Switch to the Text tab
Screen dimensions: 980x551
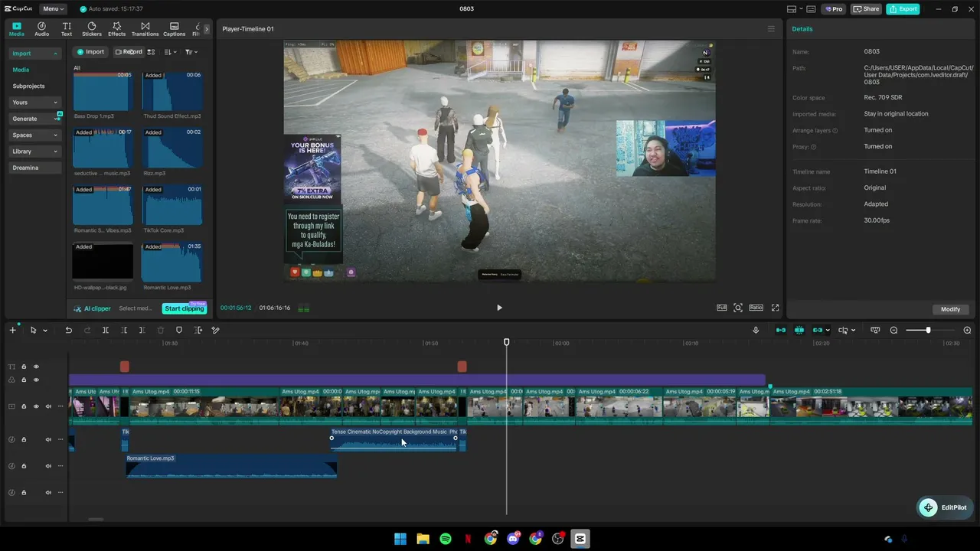point(67,29)
